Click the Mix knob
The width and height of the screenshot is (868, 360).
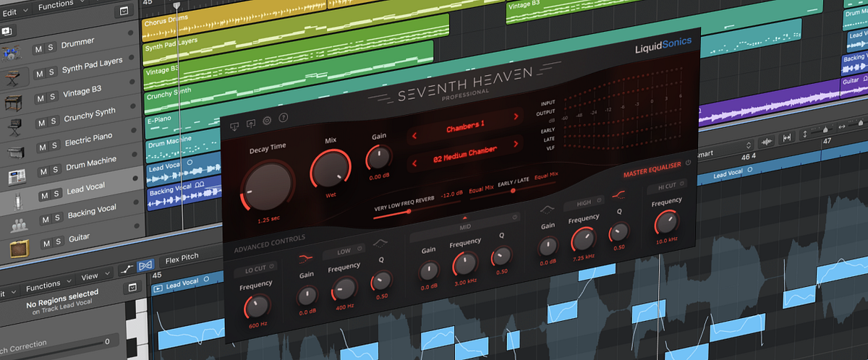pyautogui.click(x=330, y=169)
